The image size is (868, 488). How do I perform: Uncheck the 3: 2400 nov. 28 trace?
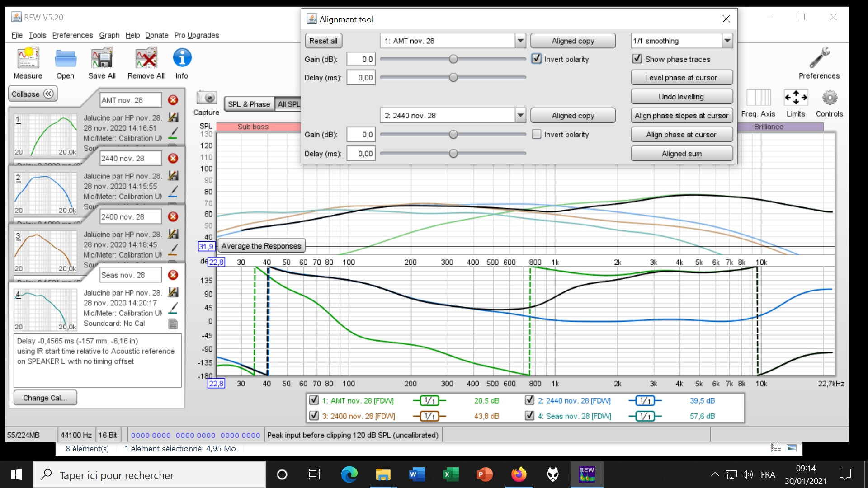tap(314, 416)
